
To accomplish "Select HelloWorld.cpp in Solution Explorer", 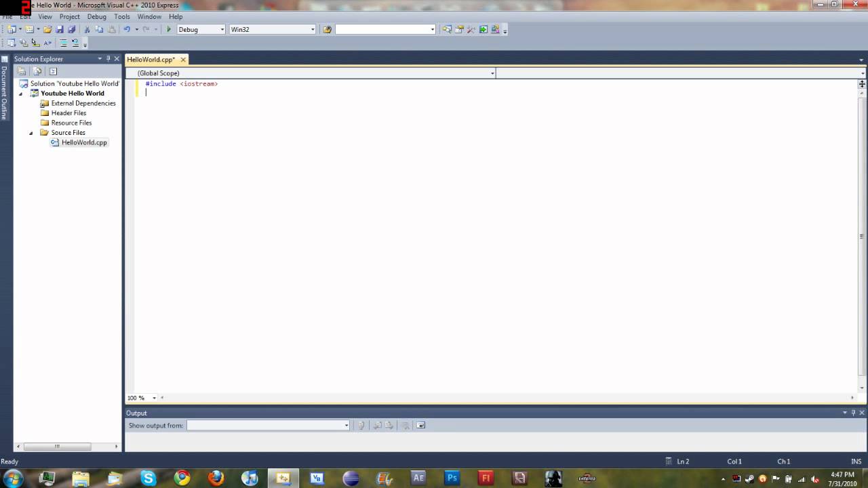I will point(84,142).
